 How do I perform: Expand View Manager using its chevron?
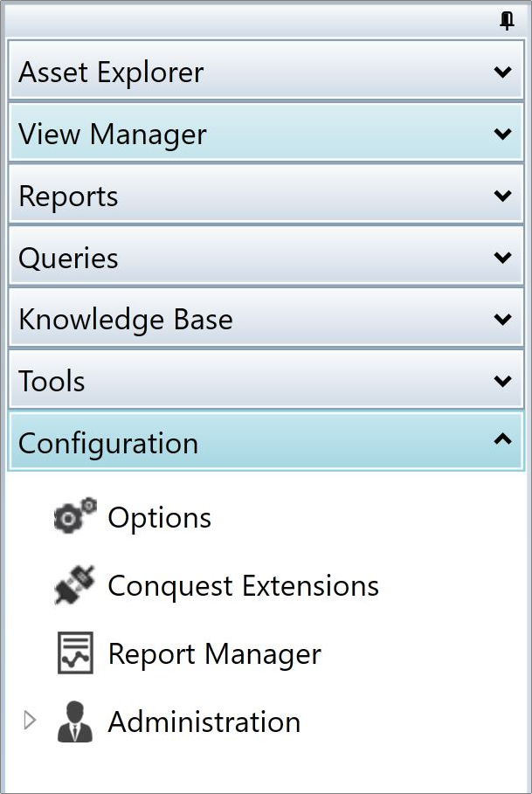pyautogui.click(x=502, y=134)
